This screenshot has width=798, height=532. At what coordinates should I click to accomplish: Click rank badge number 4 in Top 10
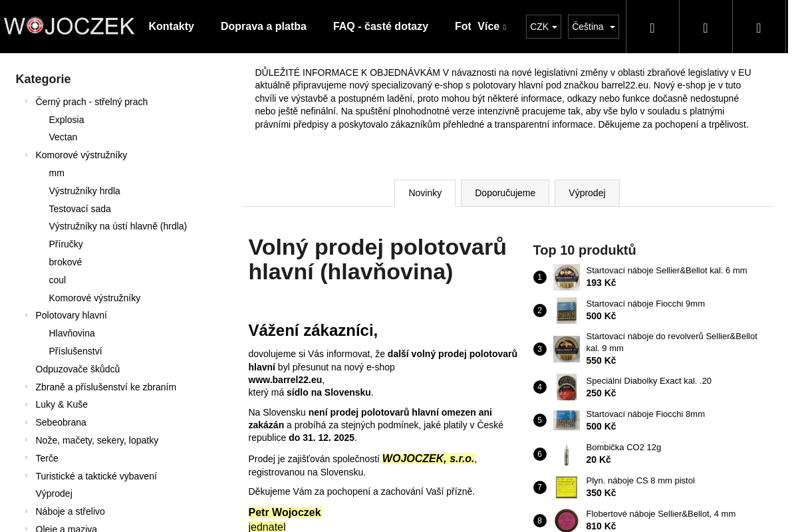coord(539,387)
